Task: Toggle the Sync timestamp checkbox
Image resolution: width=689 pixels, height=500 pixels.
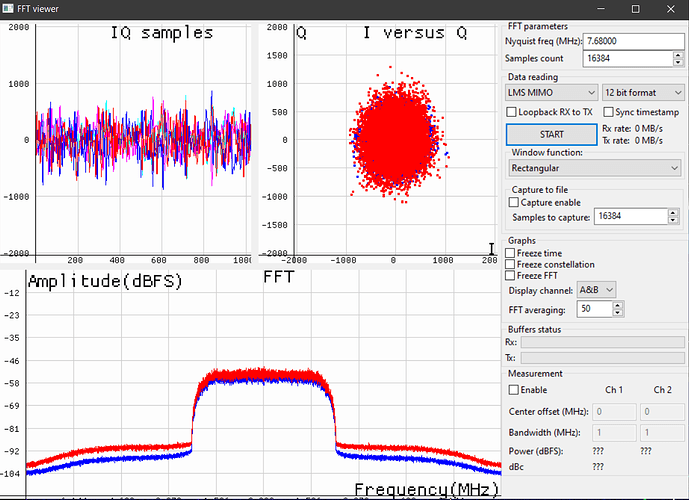Action: (610, 112)
